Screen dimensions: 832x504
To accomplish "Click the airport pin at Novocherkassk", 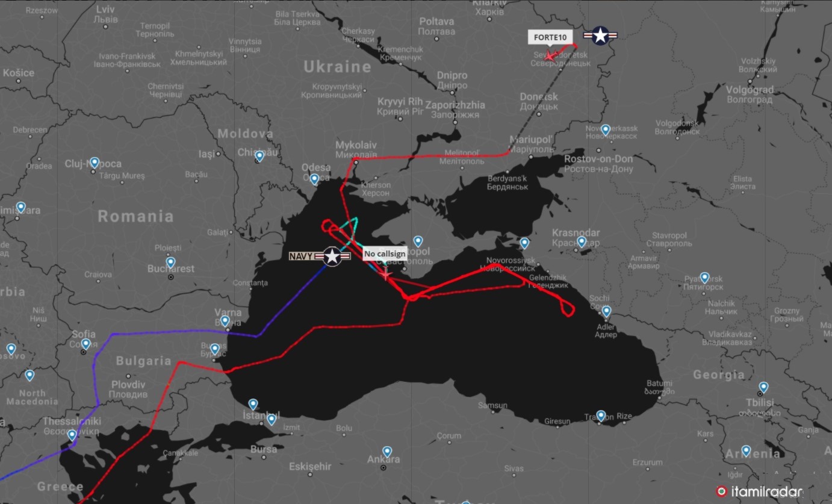I will tap(606, 129).
